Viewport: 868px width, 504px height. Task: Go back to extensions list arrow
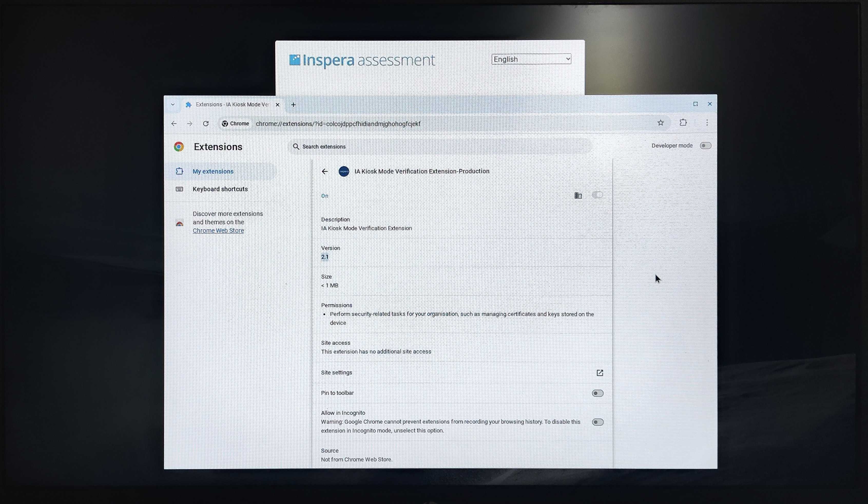(x=324, y=171)
